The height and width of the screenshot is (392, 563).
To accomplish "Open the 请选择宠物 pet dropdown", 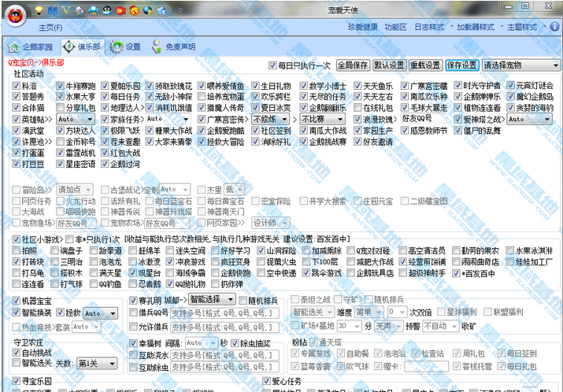I will 521,65.
